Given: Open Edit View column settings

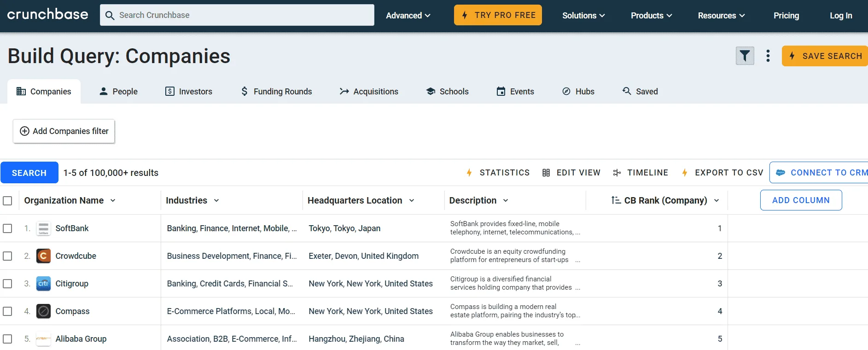Looking at the screenshot, I should [x=571, y=173].
